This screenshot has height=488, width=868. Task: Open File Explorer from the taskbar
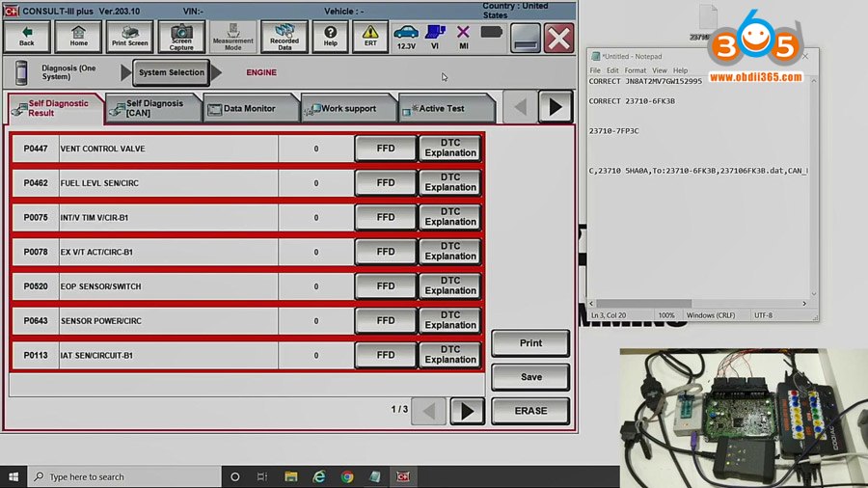(x=290, y=476)
